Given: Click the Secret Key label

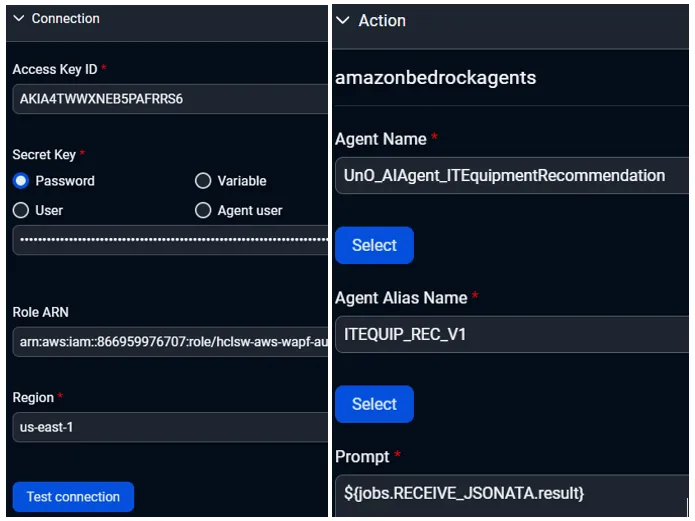Looking at the screenshot, I should [43, 154].
